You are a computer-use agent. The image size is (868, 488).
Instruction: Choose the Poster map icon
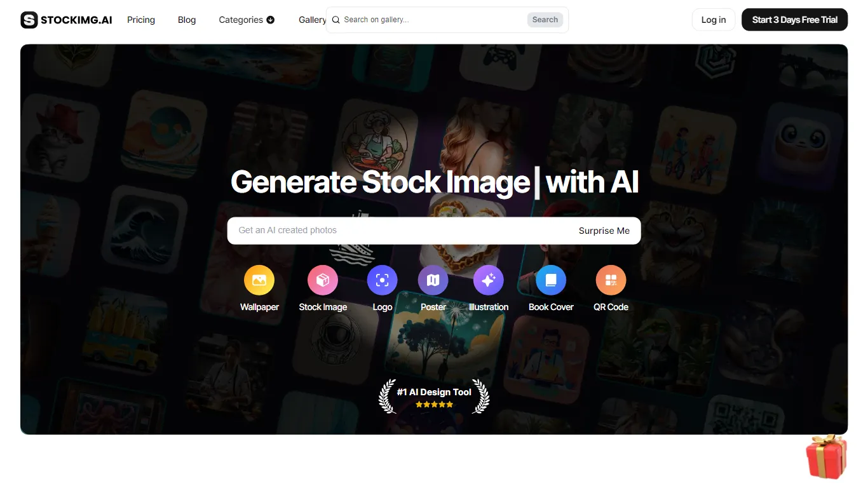[x=433, y=280]
